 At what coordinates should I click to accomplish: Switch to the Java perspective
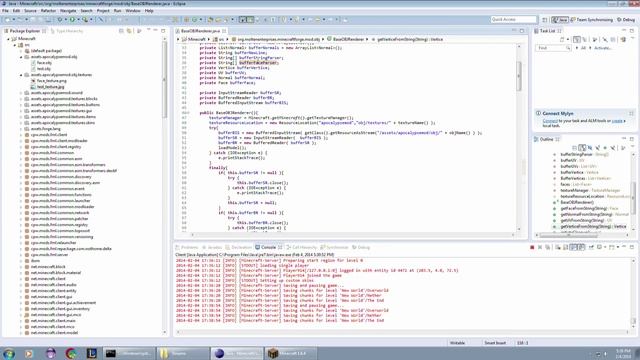point(560,20)
